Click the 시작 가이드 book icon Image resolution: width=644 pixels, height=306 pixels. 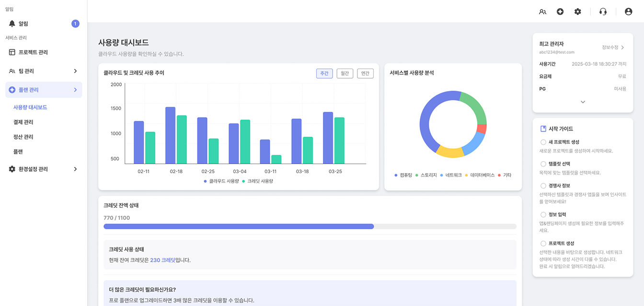(543, 129)
